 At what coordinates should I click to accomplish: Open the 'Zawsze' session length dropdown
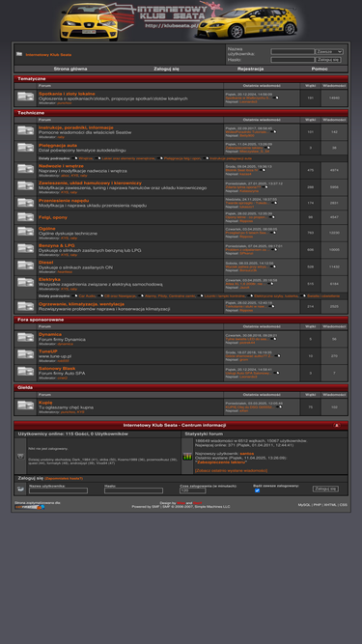329,52
